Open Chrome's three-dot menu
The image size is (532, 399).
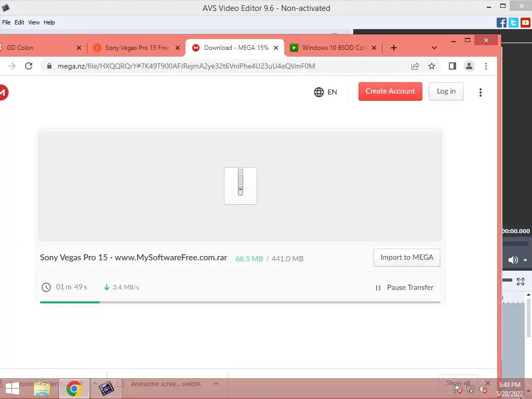[x=486, y=66]
